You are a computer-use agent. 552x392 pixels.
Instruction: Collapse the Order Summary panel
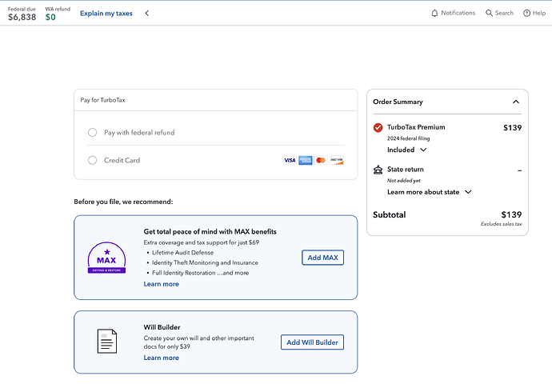point(516,102)
